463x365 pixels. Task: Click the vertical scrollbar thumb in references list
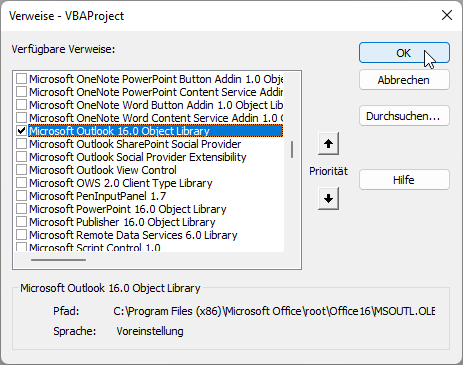point(292,149)
